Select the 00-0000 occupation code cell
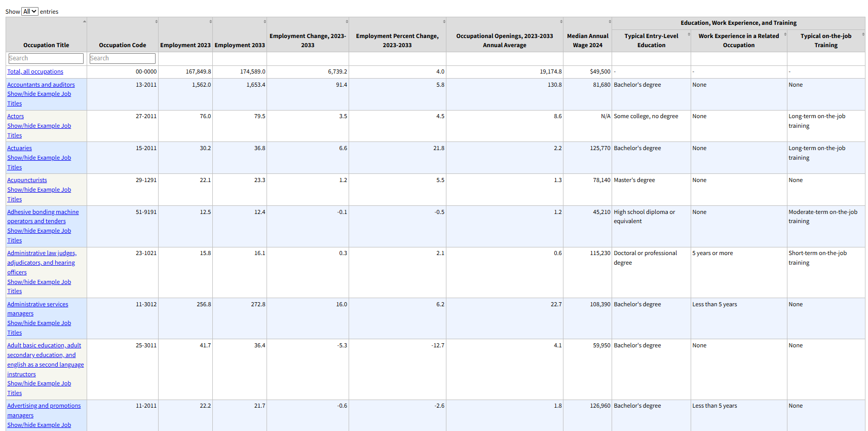 (123, 72)
